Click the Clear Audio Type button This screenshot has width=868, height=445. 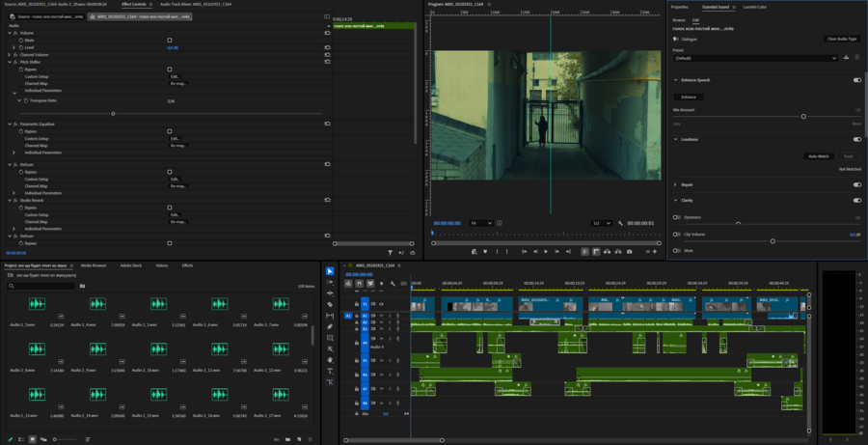click(841, 39)
